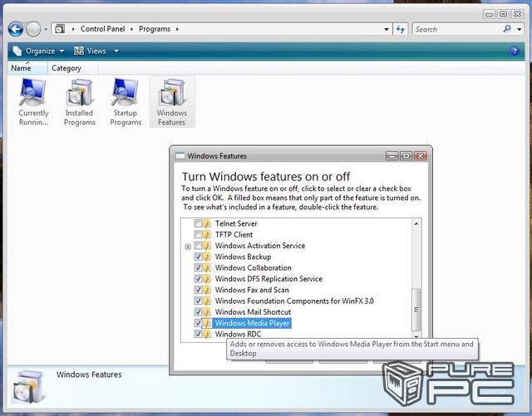
Task: Sort by the Name column header
Action: pyautogui.click(x=27, y=68)
